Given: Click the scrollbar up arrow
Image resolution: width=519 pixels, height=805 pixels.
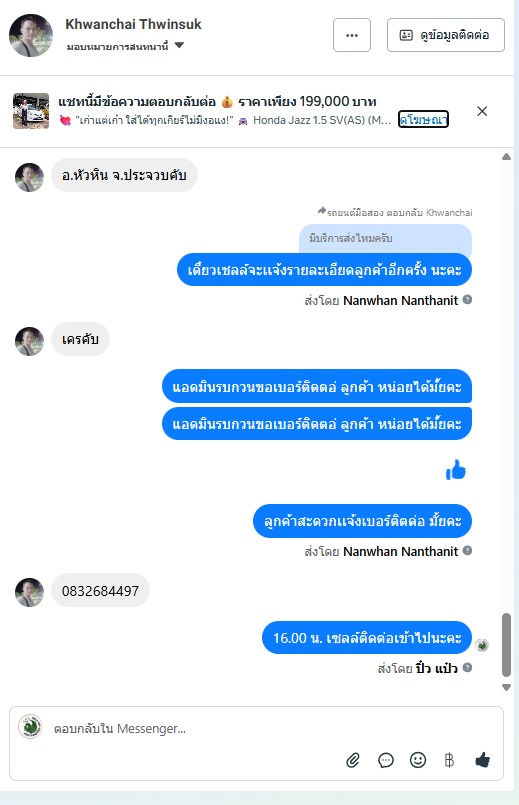Looking at the screenshot, I should [x=506, y=157].
